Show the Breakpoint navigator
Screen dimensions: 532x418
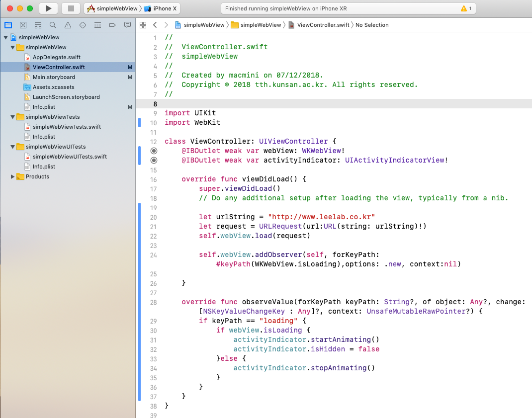[112, 25]
